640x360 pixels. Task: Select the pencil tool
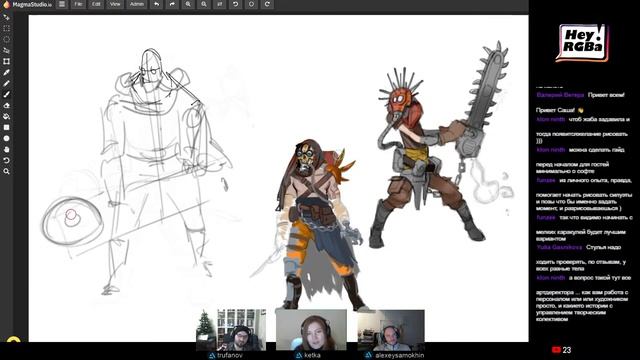tap(6, 84)
